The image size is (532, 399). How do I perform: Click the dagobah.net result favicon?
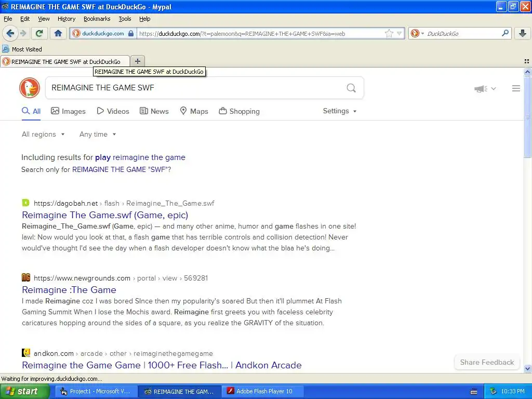coord(26,203)
